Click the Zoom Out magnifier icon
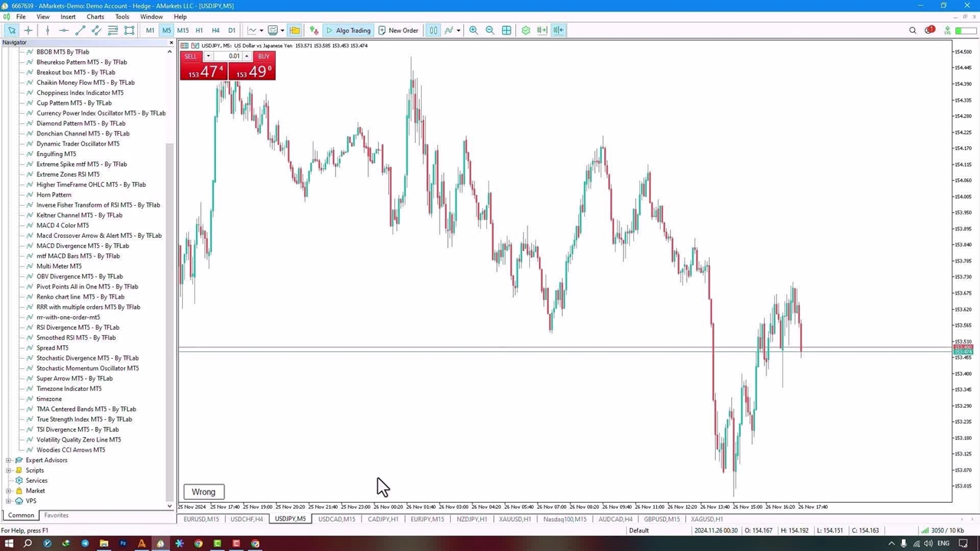 [490, 31]
